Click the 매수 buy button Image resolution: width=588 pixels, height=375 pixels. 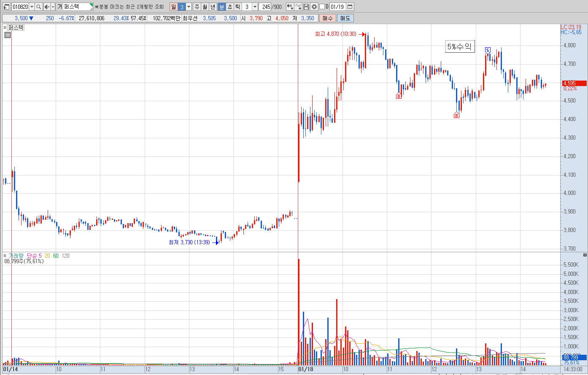click(327, 18)
